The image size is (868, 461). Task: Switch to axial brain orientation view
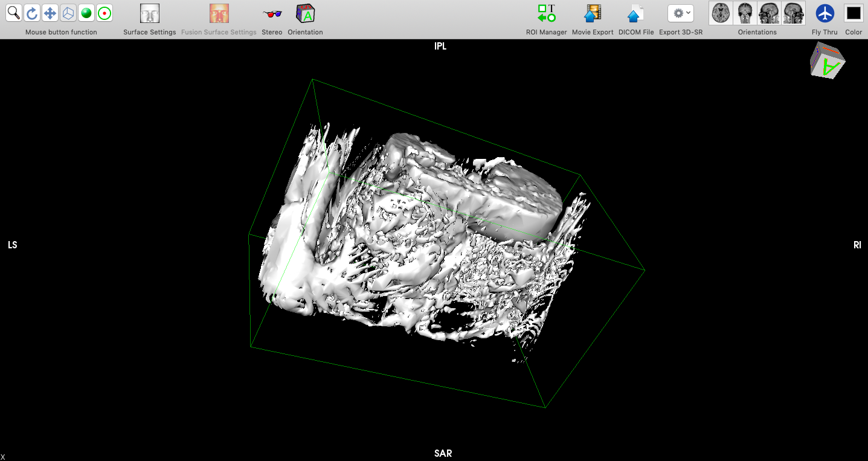point(721,13)
